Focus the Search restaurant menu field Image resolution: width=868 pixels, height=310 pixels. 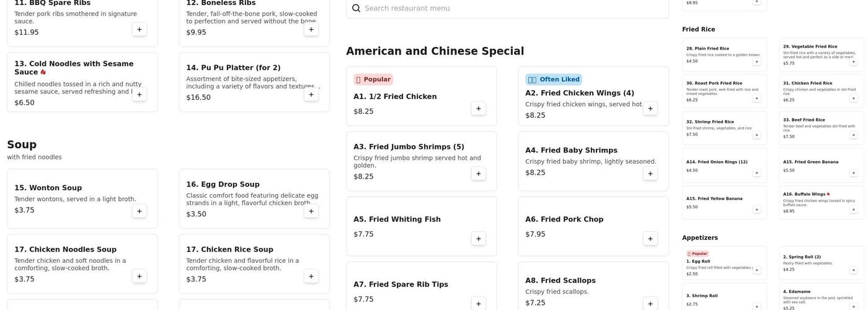pos(508,8)
